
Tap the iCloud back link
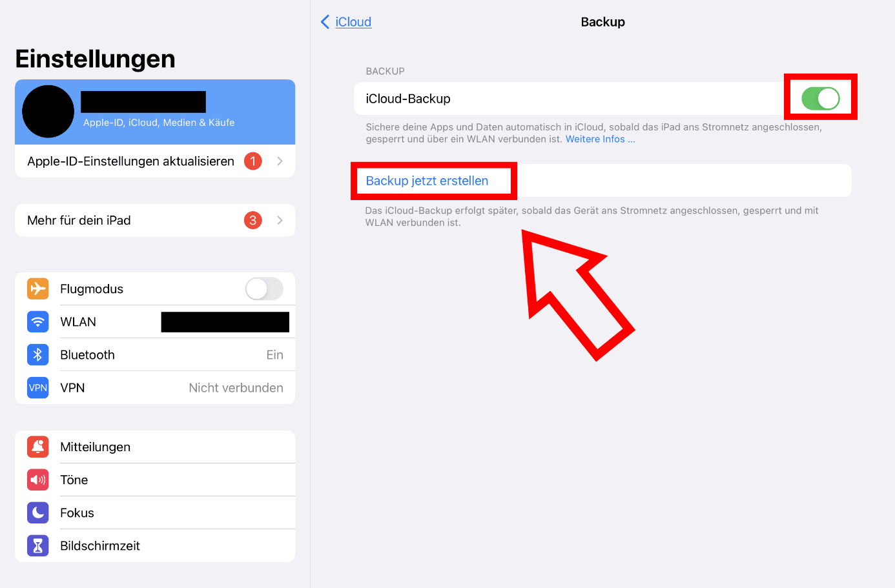tap(353, 22)
